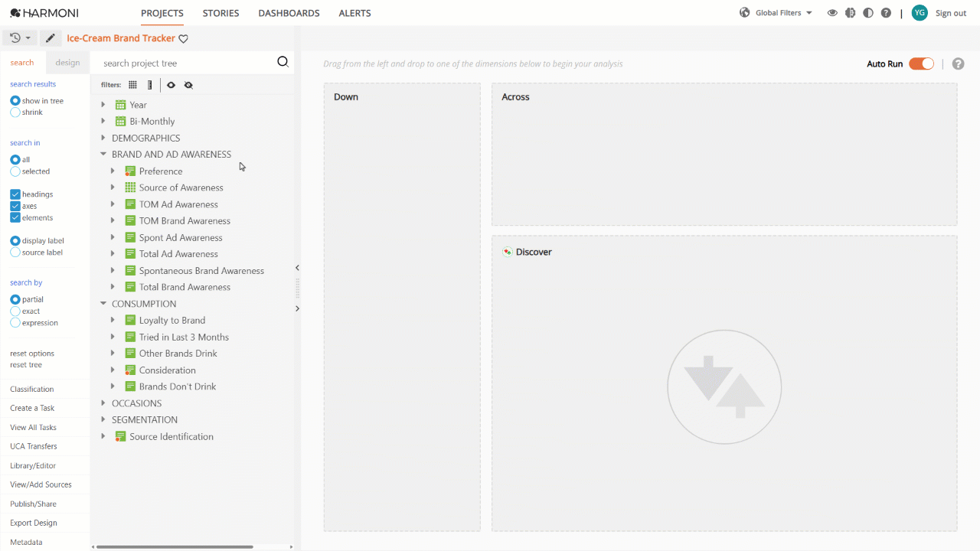Click the grid filter icon
980x551 pixels.
(x=132, y=85)
